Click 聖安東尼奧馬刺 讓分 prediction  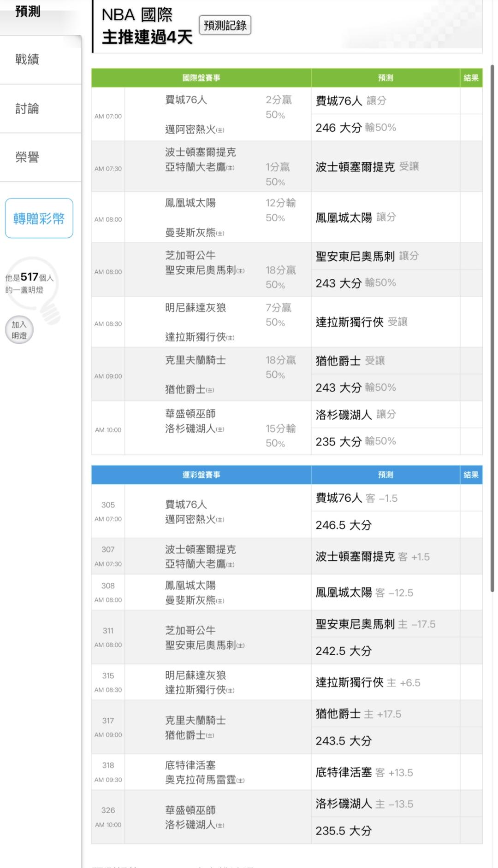click(368, 256)
